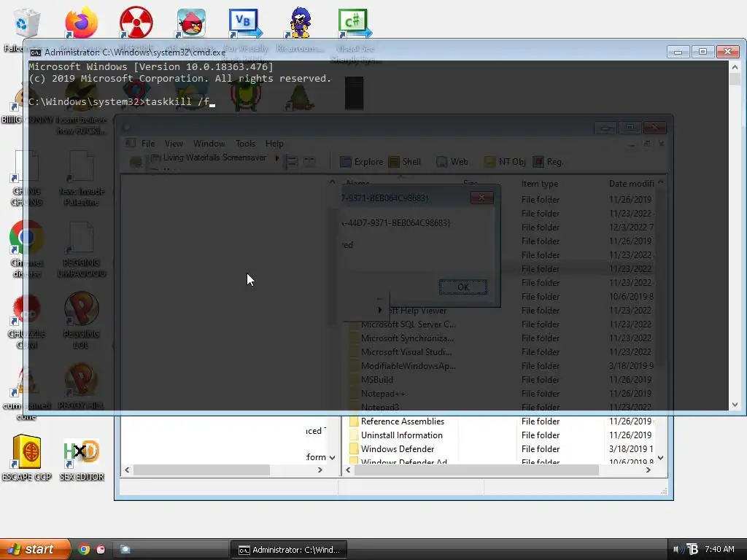The height and width of the screenshot is (560, 747).
Task: Expand the arrow after Living Waterfalls Screensaver
Action: pos(276,157)
